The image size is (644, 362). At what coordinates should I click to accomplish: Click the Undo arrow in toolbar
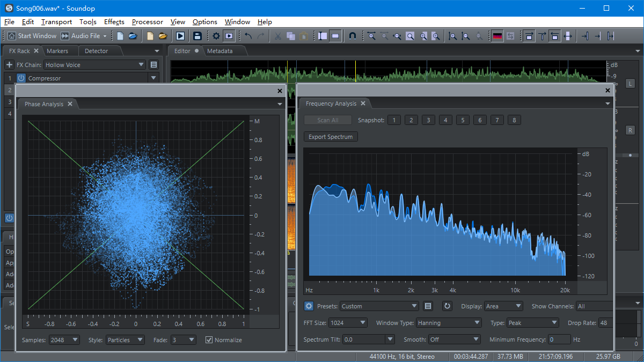pyautogui.click(x=248, y=36)
